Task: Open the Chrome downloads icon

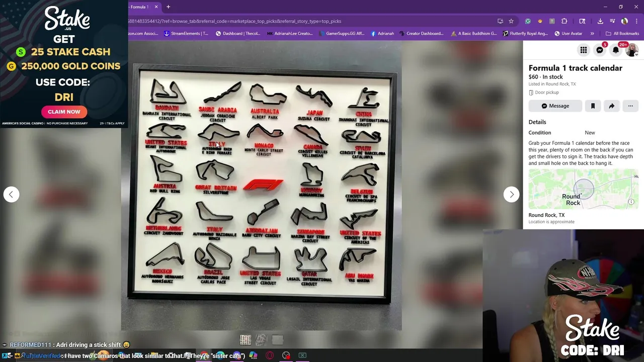Action: coord(600,21)
